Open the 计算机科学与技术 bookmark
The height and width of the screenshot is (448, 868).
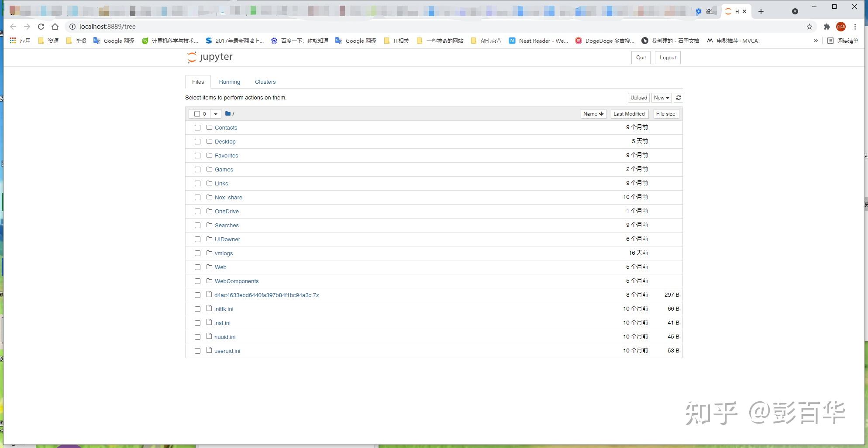click(x=170, y=41)
